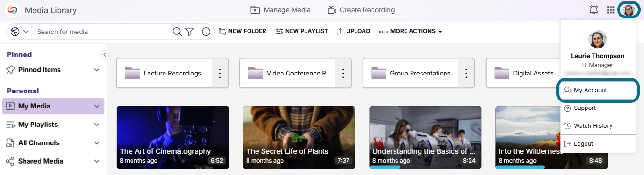Open the notifications bell
644x175 pixels.
point(594,10)
